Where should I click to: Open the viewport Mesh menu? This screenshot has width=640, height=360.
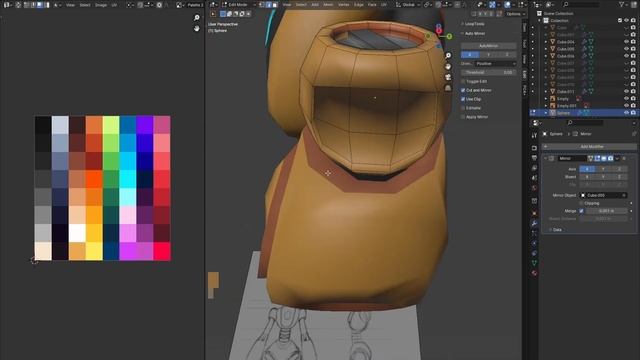click(x=328, y=5)
